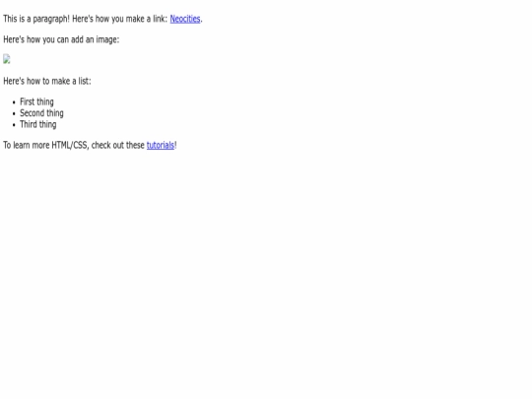The height and width of the screenshot is (399, 532).
Task: Click the word 'list:' above the bullets
Action: click(85, 81)
